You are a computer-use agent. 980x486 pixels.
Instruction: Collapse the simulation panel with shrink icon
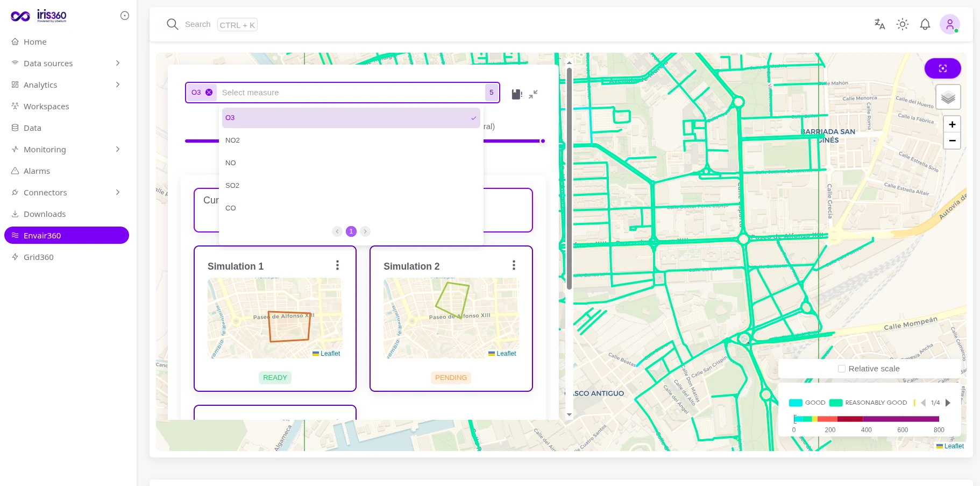(533, 94)
